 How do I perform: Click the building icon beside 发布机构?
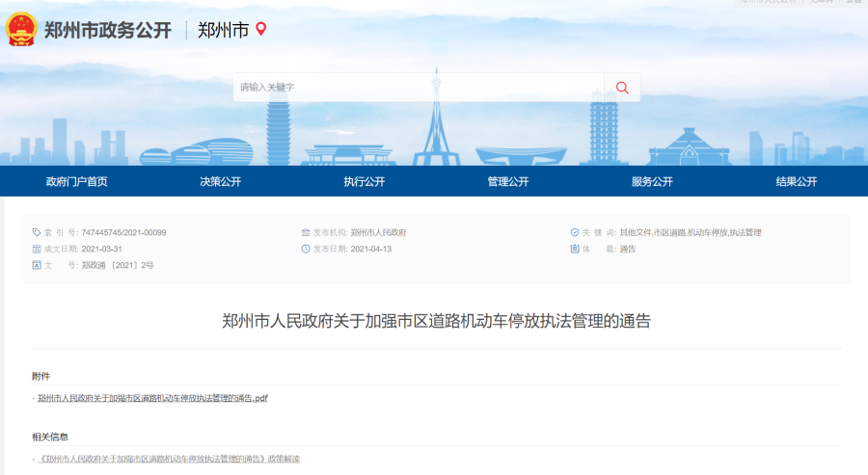coord(306,232)
